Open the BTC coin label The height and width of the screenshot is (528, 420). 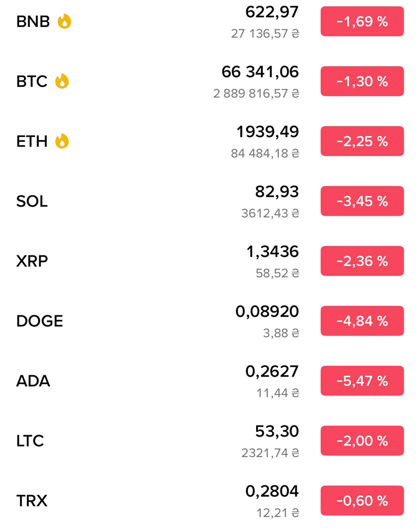pos(32,82)
